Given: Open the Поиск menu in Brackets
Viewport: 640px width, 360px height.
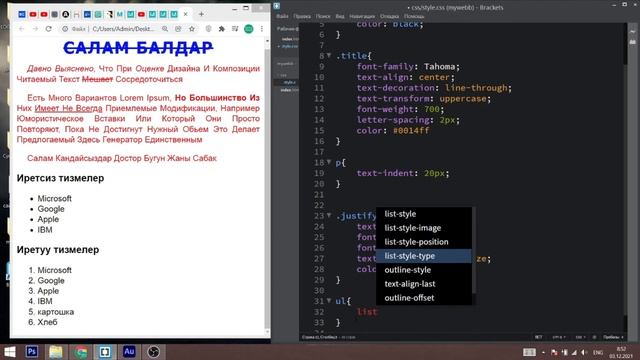Looking at the screenshot, I should [x=323, y=16].
